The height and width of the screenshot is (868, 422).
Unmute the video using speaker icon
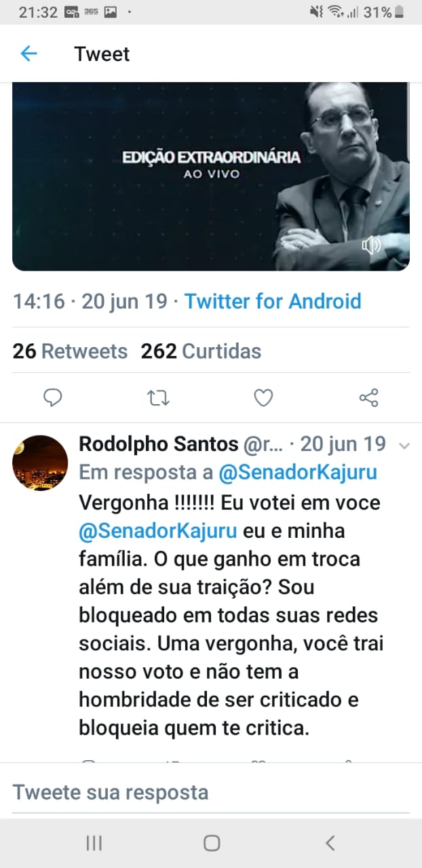371,245
